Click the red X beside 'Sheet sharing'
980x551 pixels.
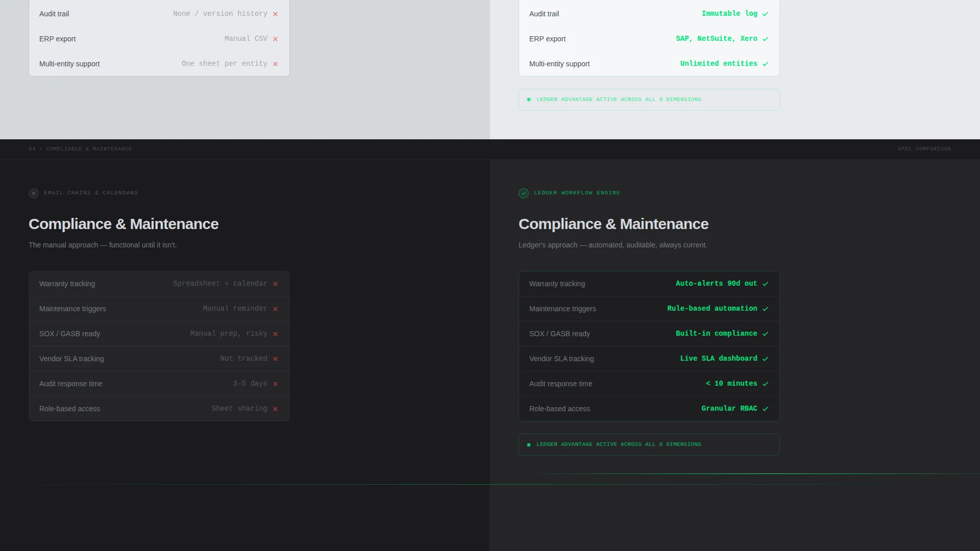[275, 409]
